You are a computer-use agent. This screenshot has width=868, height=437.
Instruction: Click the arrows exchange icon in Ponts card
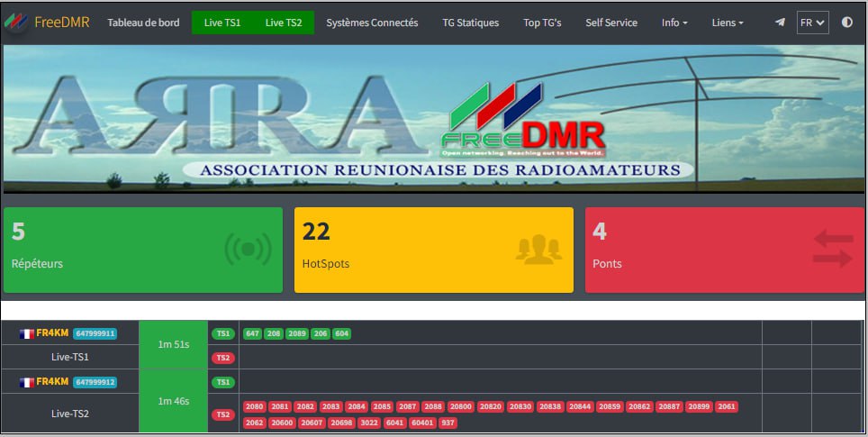pos(833,249)
